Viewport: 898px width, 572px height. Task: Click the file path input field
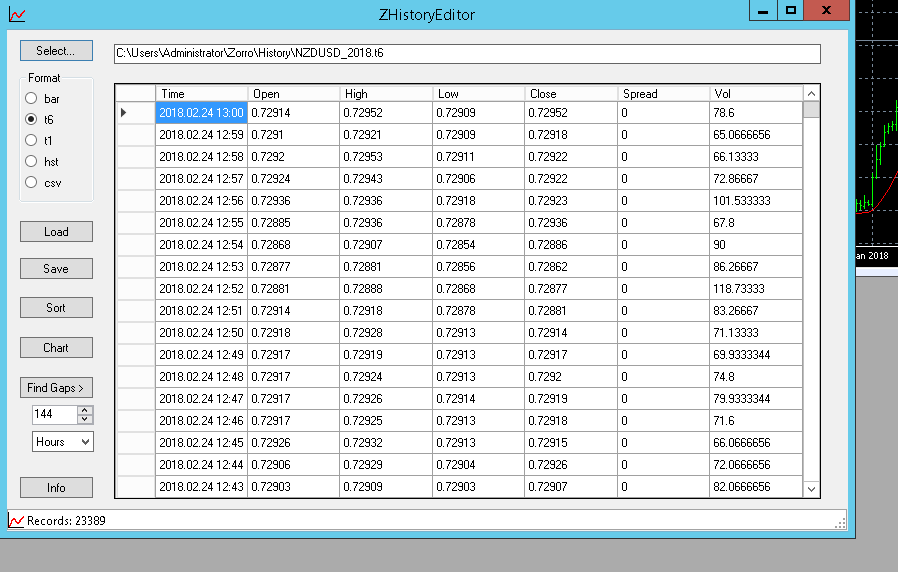467,53
